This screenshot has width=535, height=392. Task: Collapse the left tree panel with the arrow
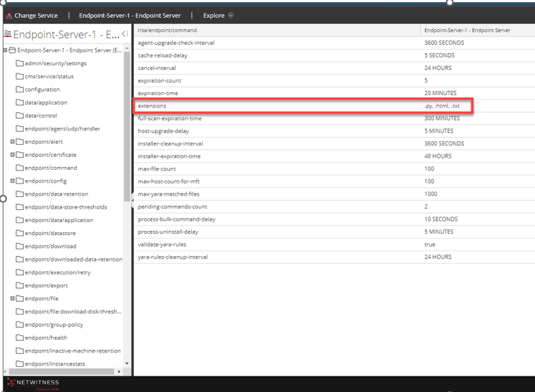tap(124, 34)
